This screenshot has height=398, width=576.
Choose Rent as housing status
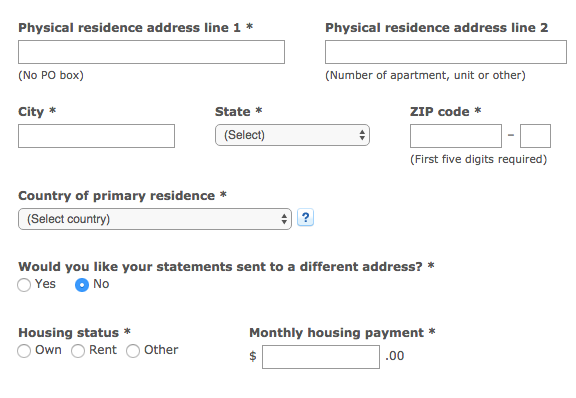(x=78, y=351)
